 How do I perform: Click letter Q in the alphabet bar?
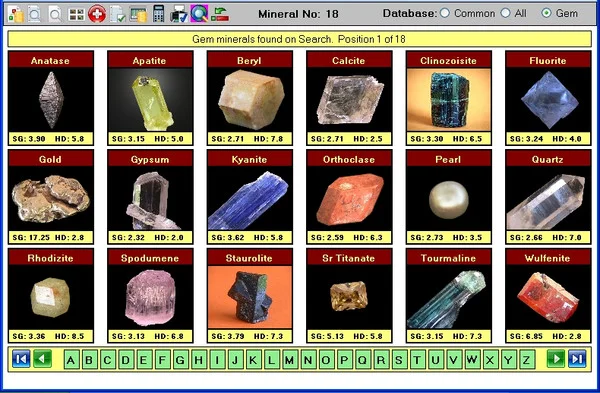(363, 360)
